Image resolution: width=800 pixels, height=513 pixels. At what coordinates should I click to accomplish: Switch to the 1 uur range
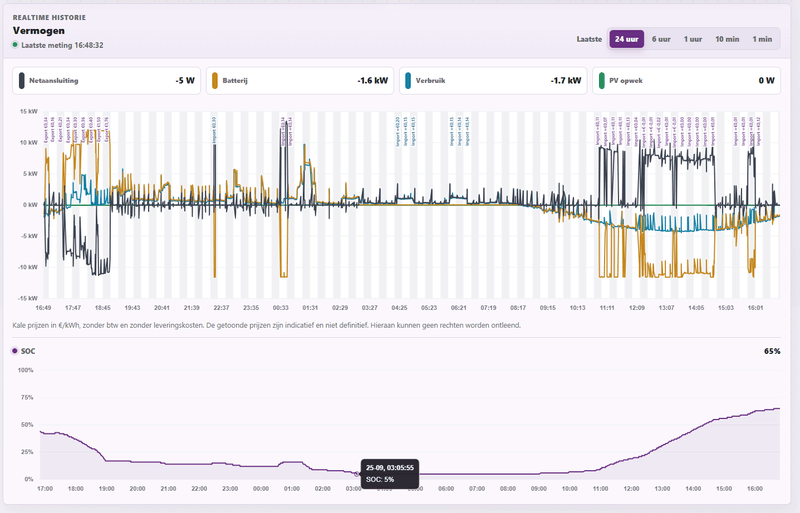click(693, 39)
